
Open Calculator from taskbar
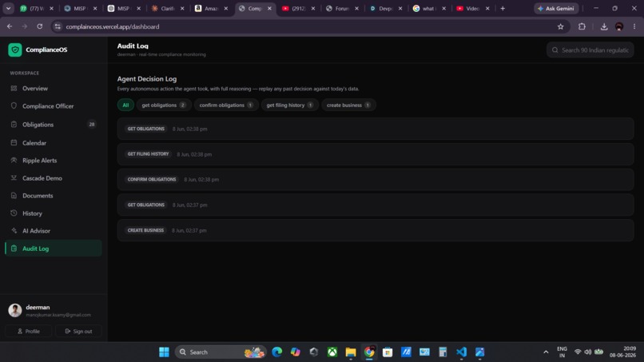pyautogui.click(x=443, y=352)
